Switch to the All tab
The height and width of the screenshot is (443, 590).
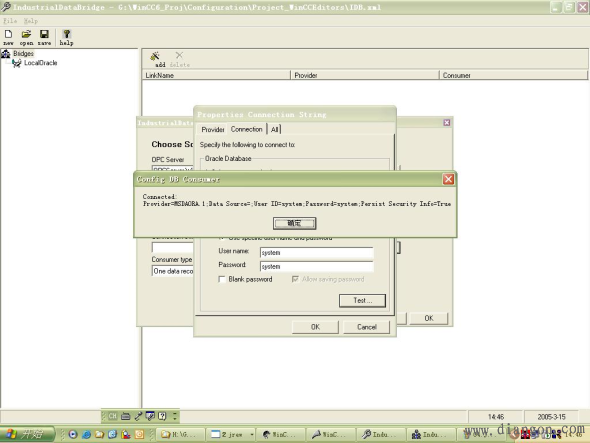(275, 129)
